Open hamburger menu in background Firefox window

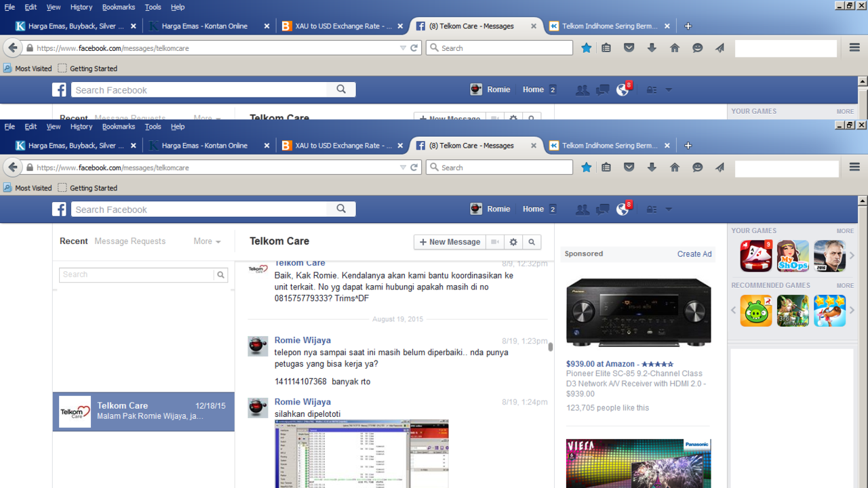(x=854, y=48)
